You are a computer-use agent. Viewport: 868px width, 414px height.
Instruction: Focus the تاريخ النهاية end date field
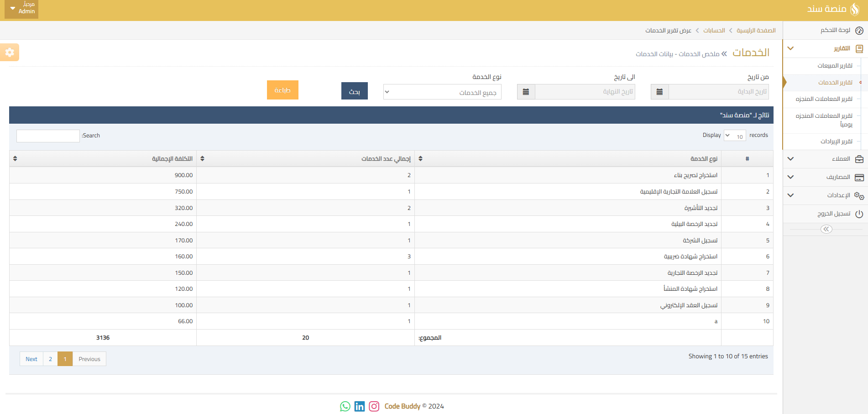585,92
